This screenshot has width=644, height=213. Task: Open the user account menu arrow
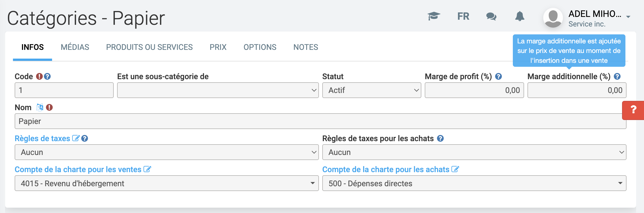pyautogui.click(x=628, y=17)
